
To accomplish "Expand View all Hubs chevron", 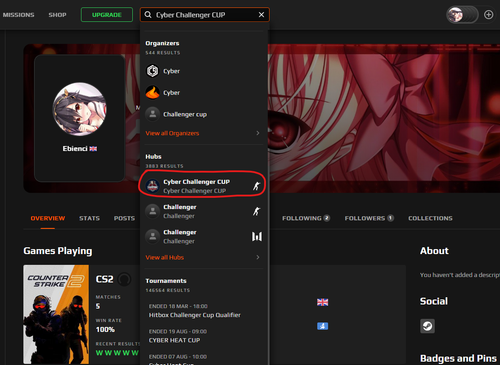I will coord(258,257).
